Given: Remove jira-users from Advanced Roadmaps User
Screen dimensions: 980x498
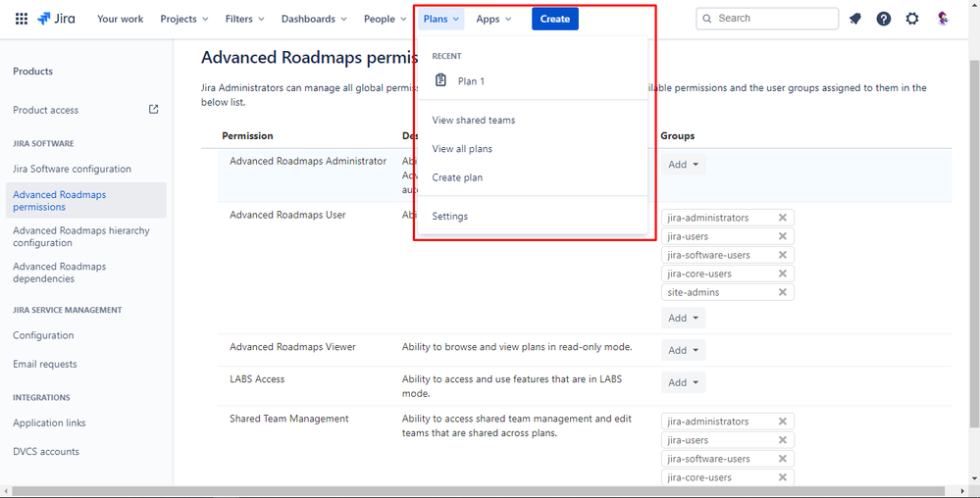Looking at the screenshot, I should 783,236.
